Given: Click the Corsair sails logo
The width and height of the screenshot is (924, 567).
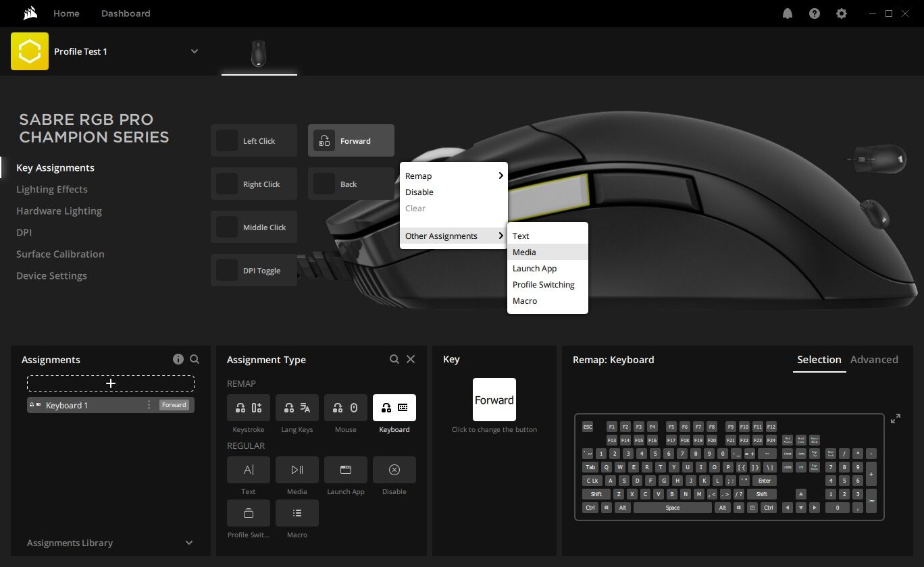Looking at the screenshot, I should 29,13.
